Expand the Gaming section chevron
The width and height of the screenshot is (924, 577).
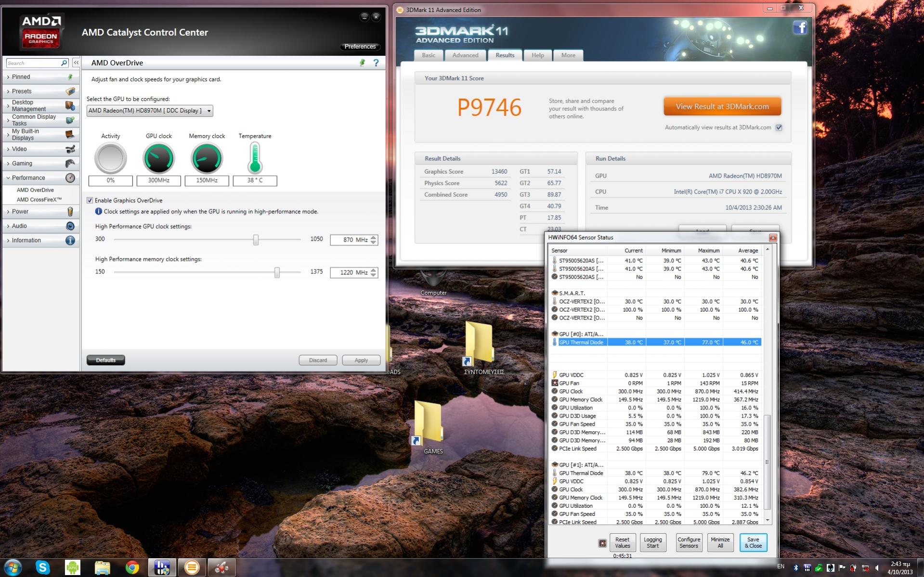tap(8, 164)
